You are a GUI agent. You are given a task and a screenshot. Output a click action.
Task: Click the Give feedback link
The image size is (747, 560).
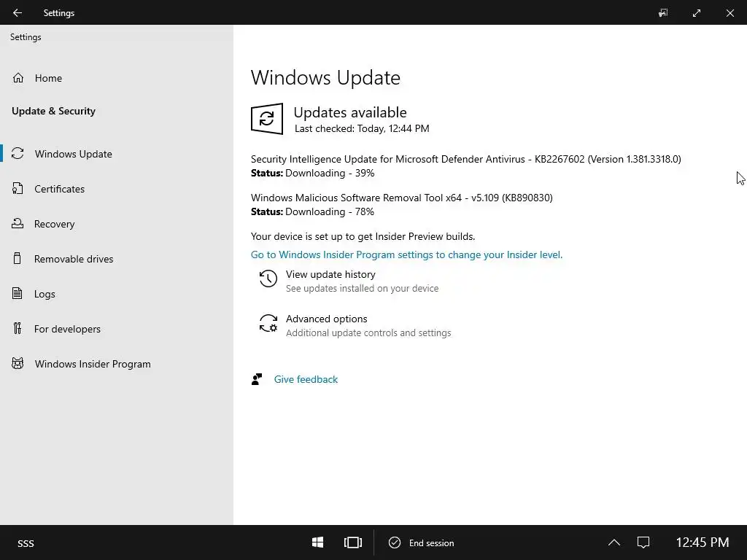(306, 379)
